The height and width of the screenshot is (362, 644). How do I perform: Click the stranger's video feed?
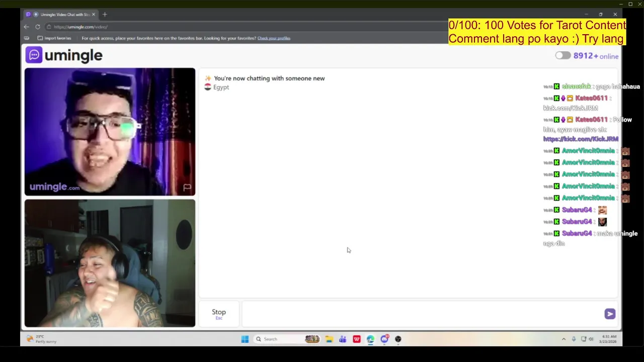point(110,132)
